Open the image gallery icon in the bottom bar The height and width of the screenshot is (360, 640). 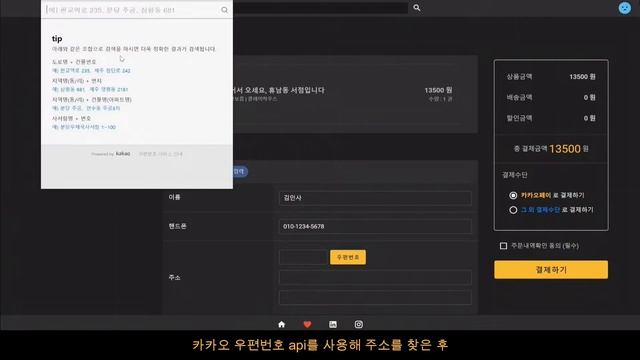point(333,324)
